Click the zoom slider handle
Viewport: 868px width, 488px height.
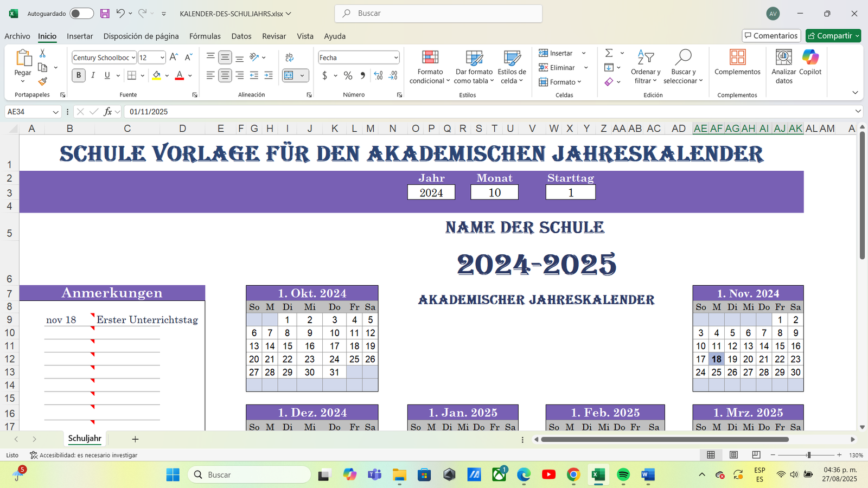click(x=809, y=455)
